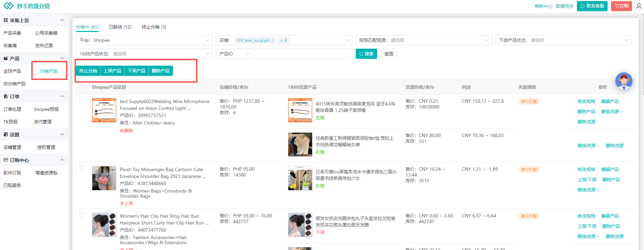Click the 重置 reset button

(x=389, y=54)
